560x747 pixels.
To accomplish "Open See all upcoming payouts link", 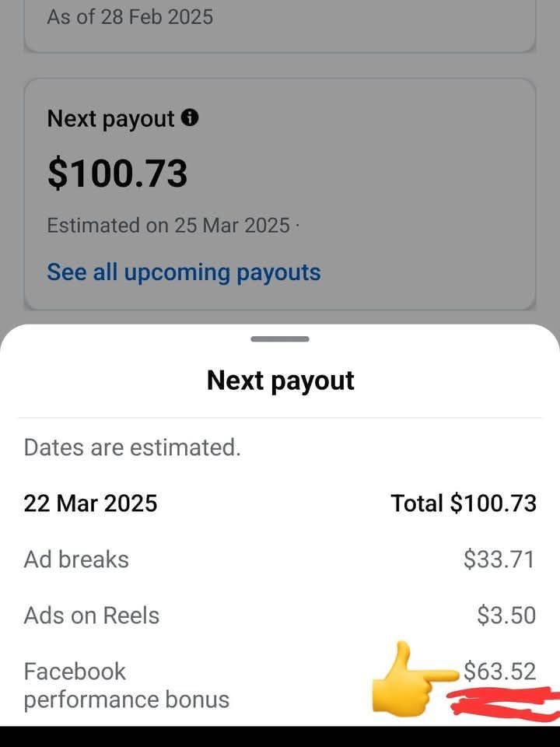I will point(184,272).
